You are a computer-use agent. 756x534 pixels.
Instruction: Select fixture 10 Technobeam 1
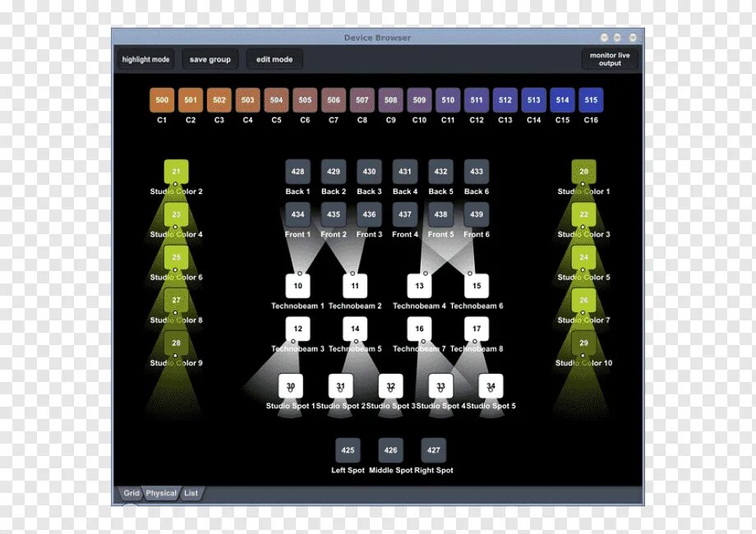(298, 286)
